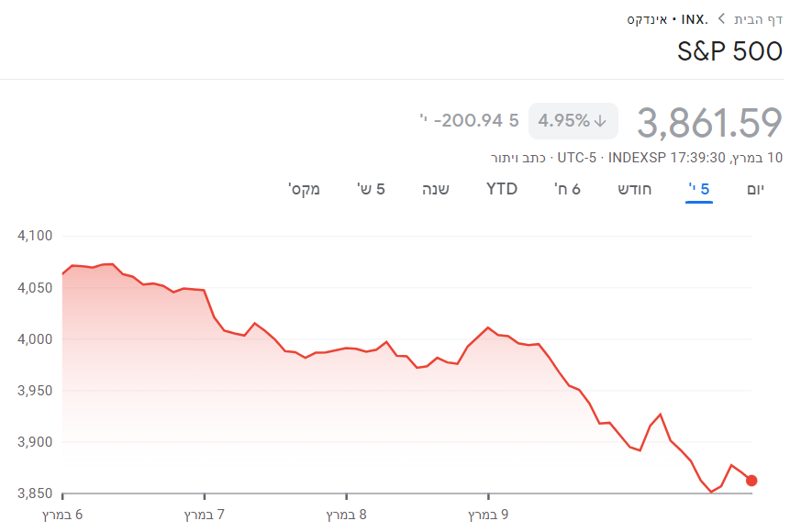Select the 5 י' range tab
This screenshot has width=790, height=532.
699,190
